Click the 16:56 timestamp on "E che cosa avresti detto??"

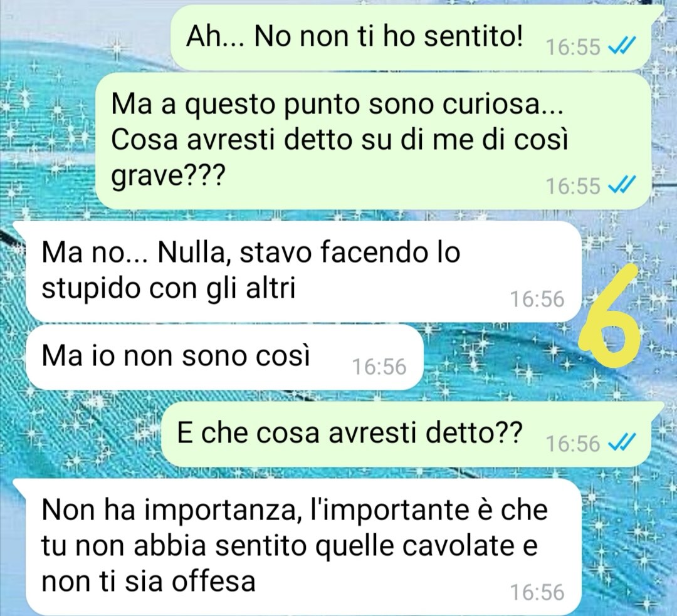coord(573,443)
